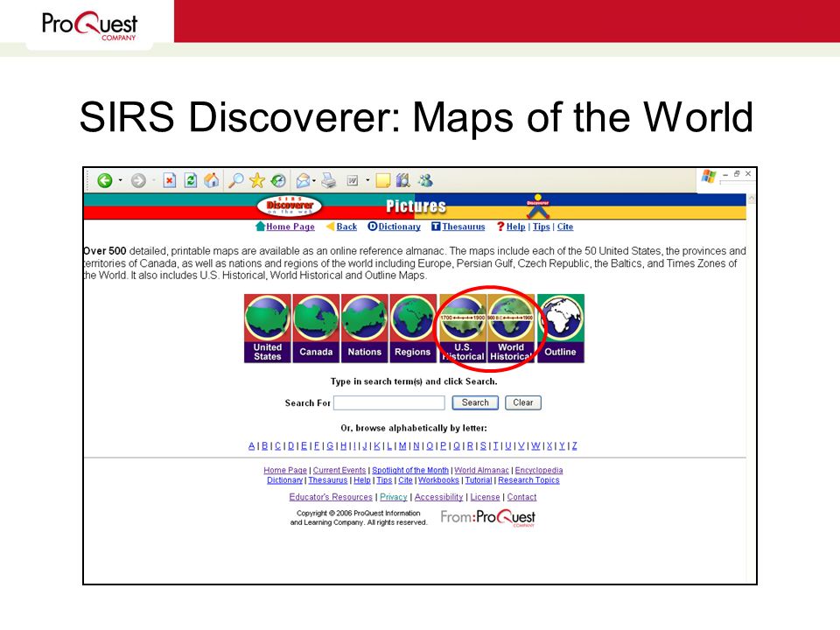The height and width of the screenshot is (630, 840).
Task: Browse maps starting with letter S
Action: point(483,445)
